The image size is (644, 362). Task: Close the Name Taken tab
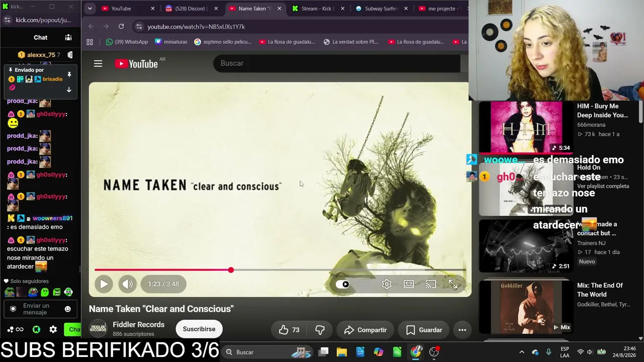pyautogui.click(x=279, y=9)
